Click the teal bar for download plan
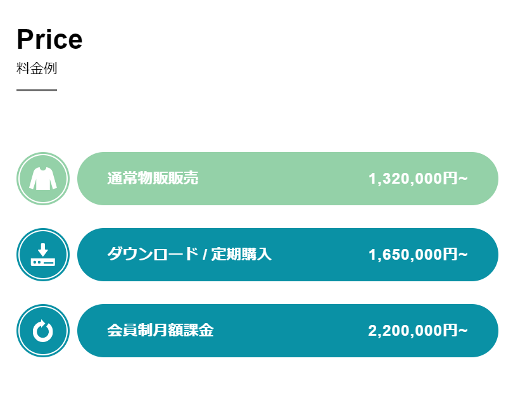The height and width of the screenshot is (420, 525). pos(288,255)
